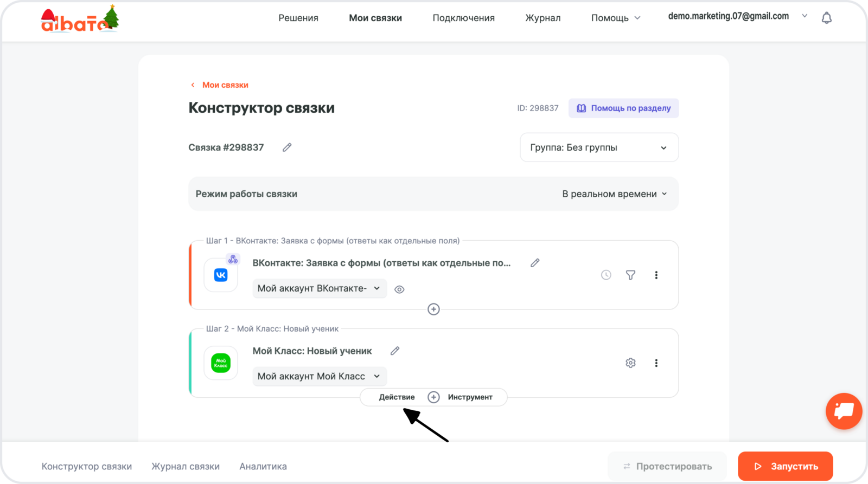Open the В реальном времени mode dropdown
868x484 pixels.
coord(614,194)
